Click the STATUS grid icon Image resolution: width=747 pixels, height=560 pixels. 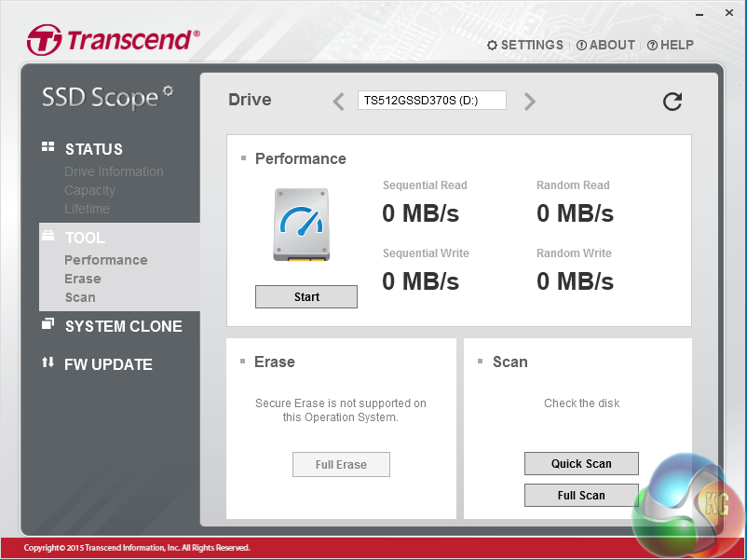click(x=48, y=147)
